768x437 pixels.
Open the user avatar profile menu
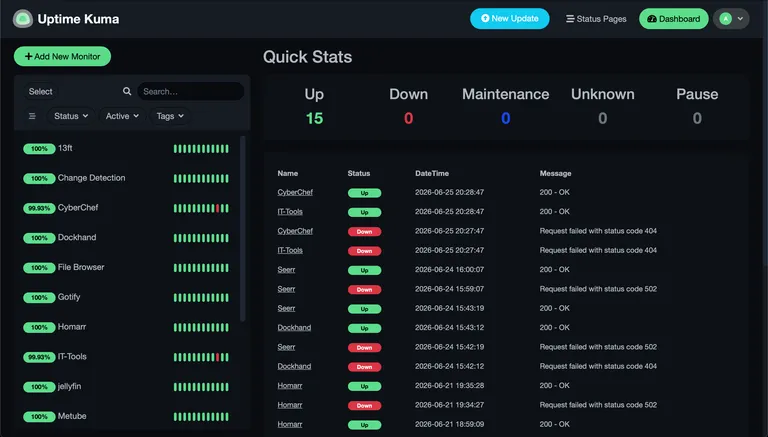pyautogui.click(x=731, y=19)
